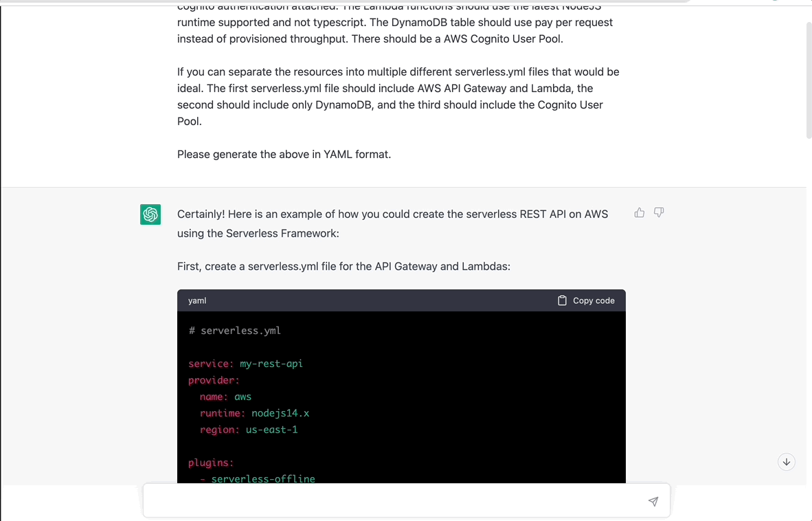Click the thumbs up feedback icon
The width and height of the screenshot is (812, 521).
(x=640, y=213)
